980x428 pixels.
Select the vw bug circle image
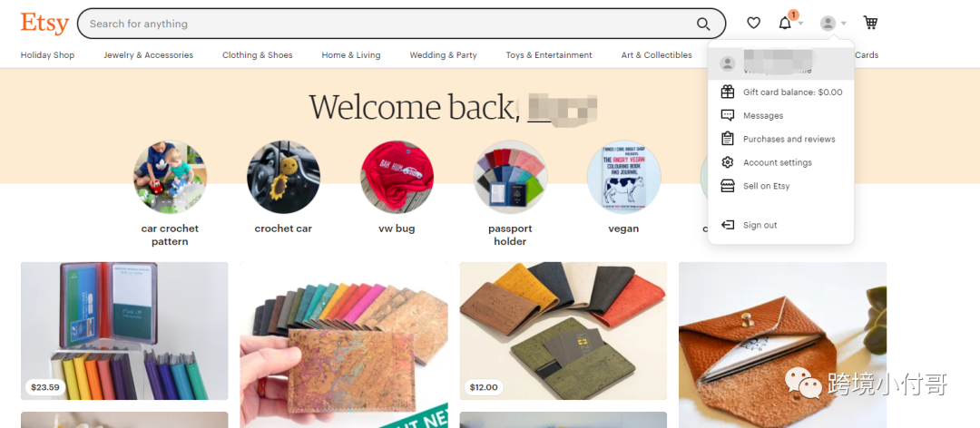[397, 178]
